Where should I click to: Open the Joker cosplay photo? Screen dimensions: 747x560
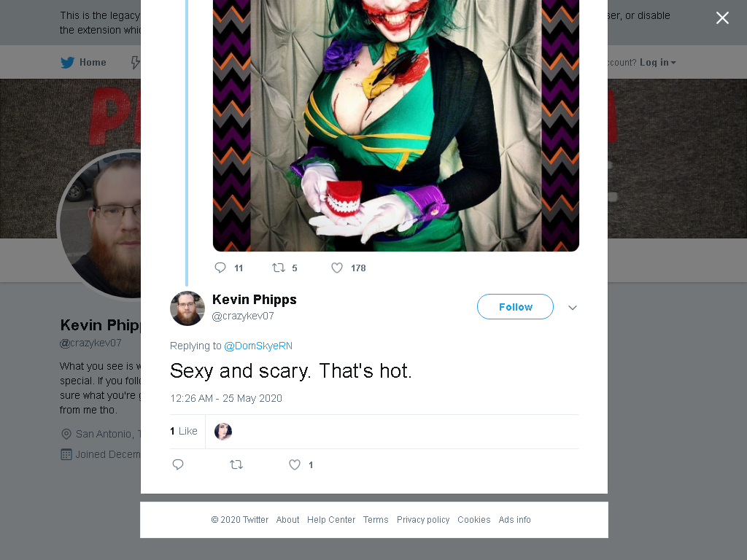tap(396, 125)
